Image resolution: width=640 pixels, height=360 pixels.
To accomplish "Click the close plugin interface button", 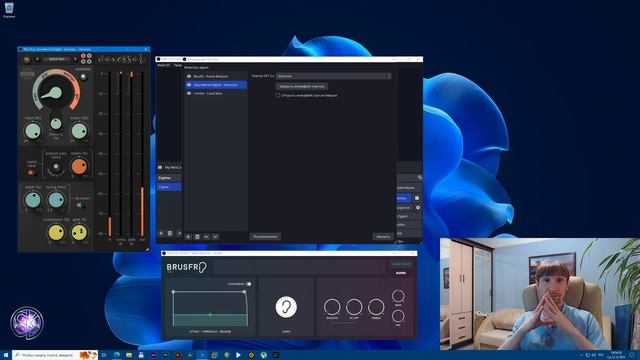I will point(302,87).
